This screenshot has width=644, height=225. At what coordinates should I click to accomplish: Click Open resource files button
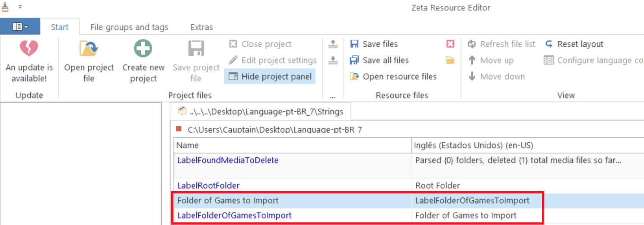[x=393, y=77]
